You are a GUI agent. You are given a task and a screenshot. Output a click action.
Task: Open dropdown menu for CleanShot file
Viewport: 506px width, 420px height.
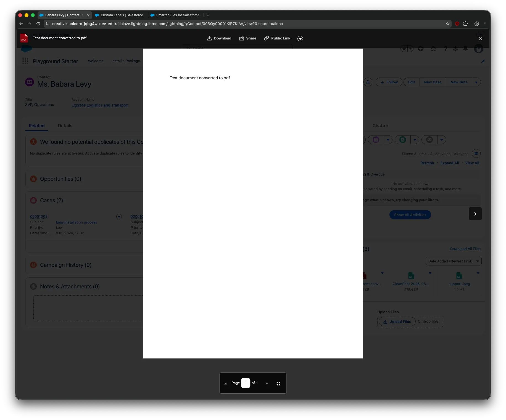click(430, 273)
